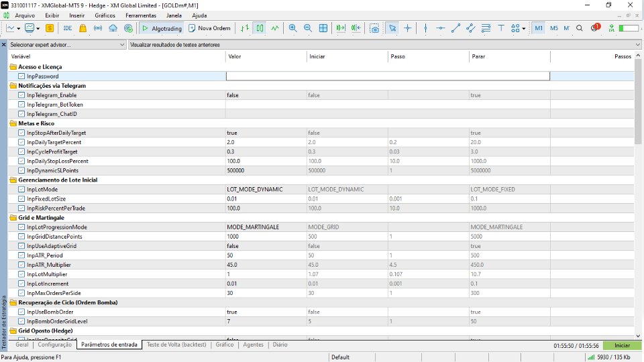Select the crosshair tool

coord(407,28)
